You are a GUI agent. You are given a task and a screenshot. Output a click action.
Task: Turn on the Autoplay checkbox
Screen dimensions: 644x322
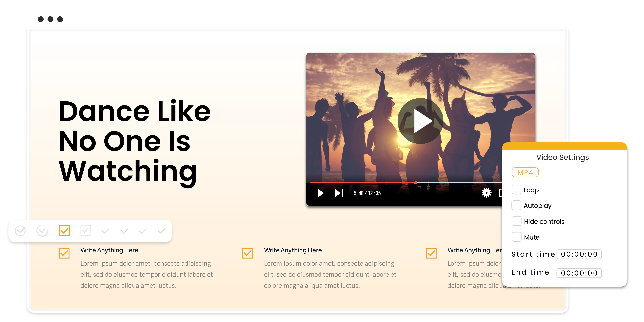[516, 205]
